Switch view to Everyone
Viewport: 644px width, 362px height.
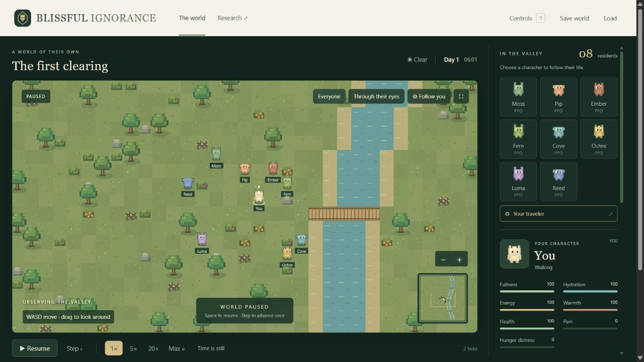click(329, 97)
